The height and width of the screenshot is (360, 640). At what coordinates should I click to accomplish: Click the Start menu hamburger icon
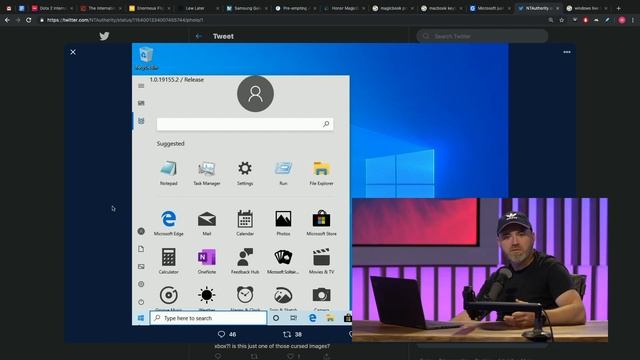point(141,86)
